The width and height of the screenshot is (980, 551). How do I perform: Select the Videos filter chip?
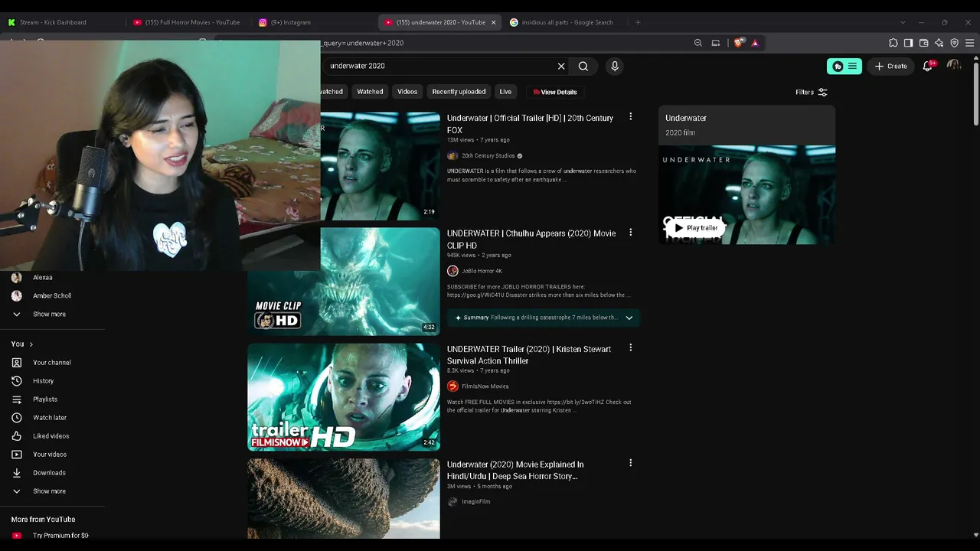pos(407,92)
